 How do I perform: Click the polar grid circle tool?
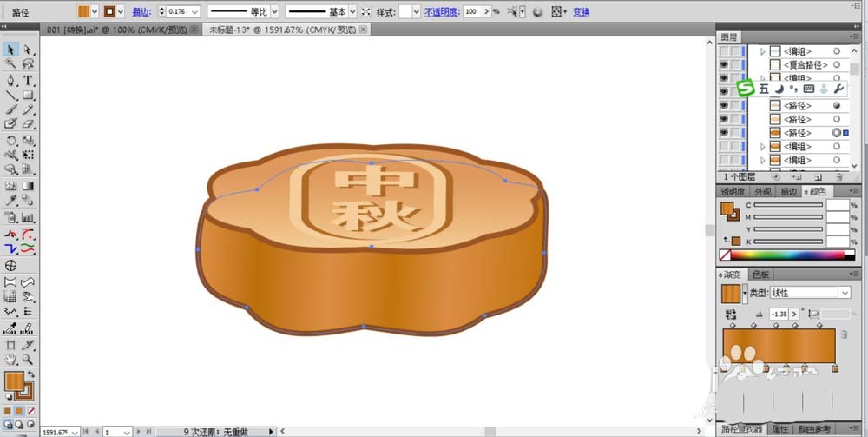click(x=10, y=266)
